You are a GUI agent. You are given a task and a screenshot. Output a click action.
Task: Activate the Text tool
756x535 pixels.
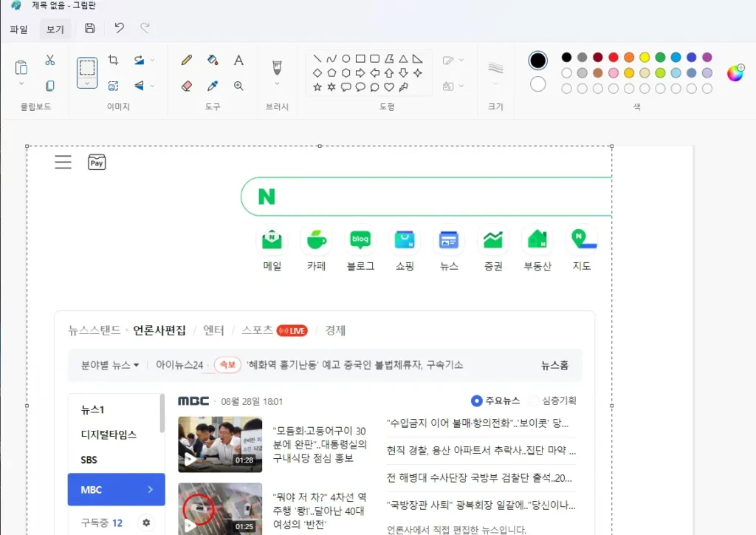238,61
